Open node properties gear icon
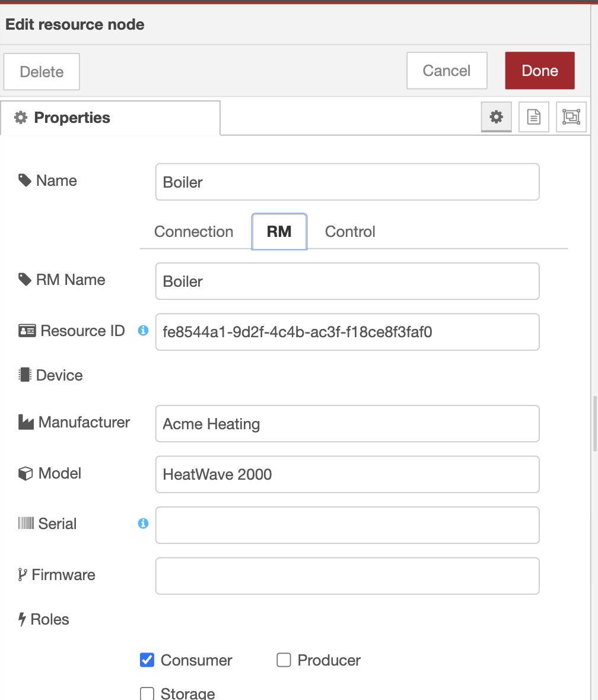This screenshot has height=700, width=598. pyautogui.click(x=496, y=117)
